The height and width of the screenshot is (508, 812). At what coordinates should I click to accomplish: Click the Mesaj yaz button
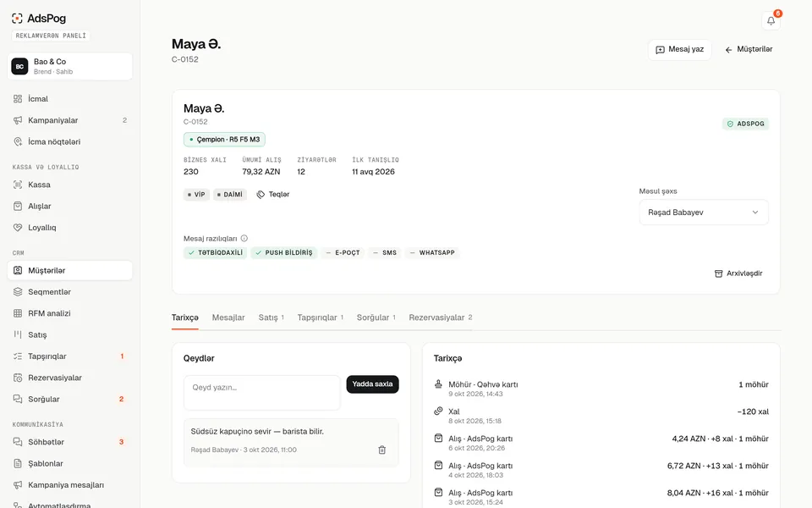click(x=679, y=50)
